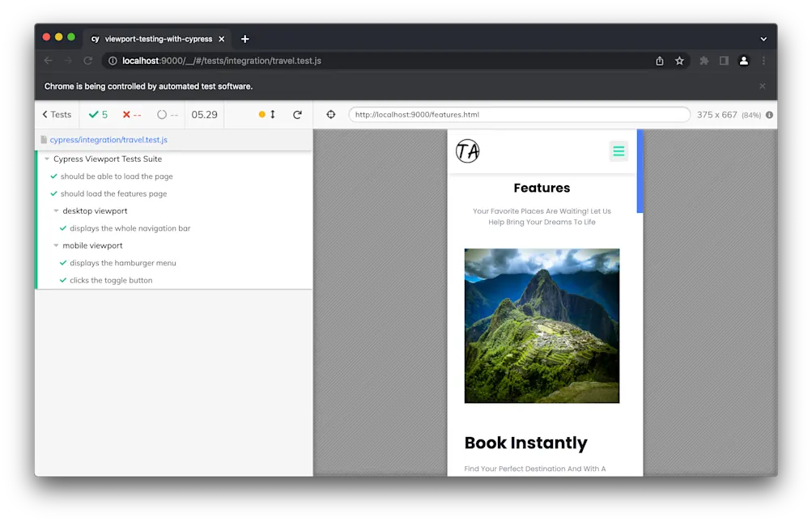
Task: Select the viewport-testing-with-cypress tab
Action: [158, 39]
